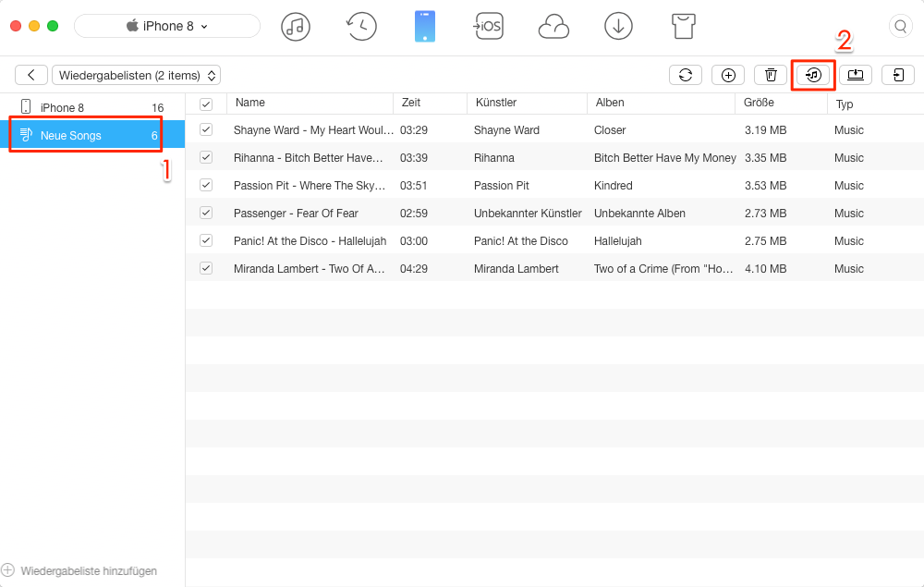Go back with the left arrow button
This screenshot has width=924, height=587.
point(31,75)
